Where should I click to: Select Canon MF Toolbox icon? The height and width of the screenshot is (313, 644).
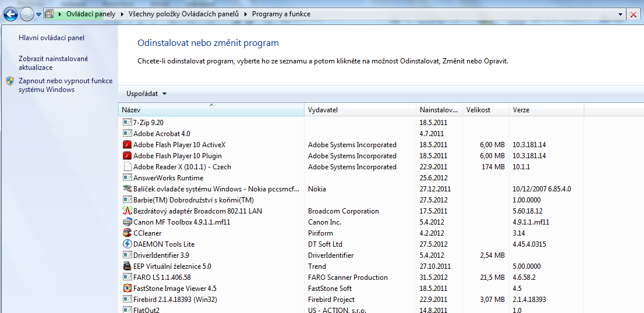point(128,222)
